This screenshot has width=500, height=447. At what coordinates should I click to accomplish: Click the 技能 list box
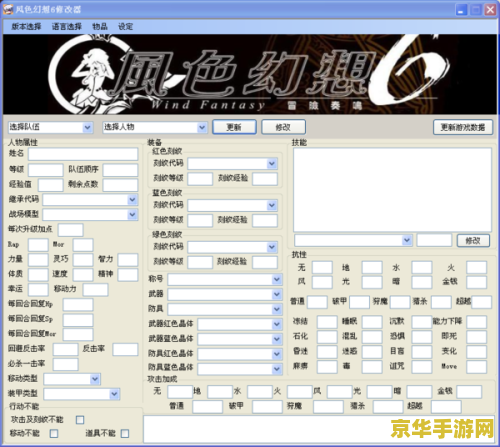click(392, 190)
